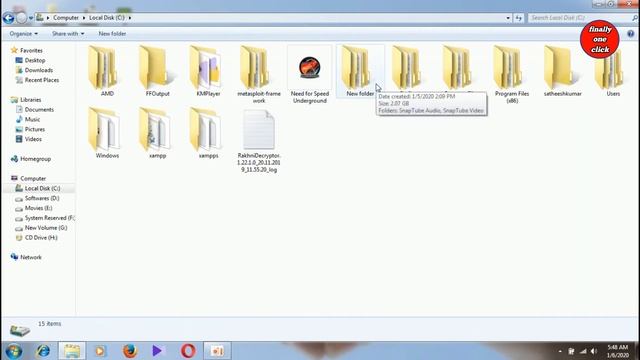Launch Internet Explorer from taskbar
Image resolution: width=640 pixels, height=360 pixels.
point(43,351)
